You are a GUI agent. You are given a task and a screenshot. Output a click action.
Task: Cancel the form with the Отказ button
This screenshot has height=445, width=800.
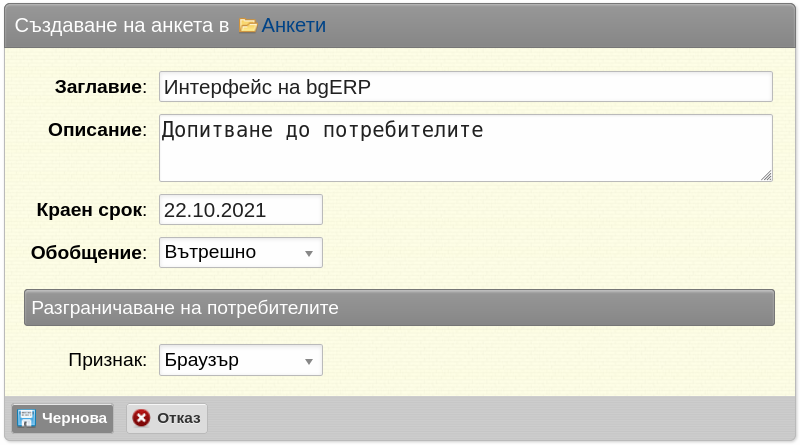click(x=167, y=418)
